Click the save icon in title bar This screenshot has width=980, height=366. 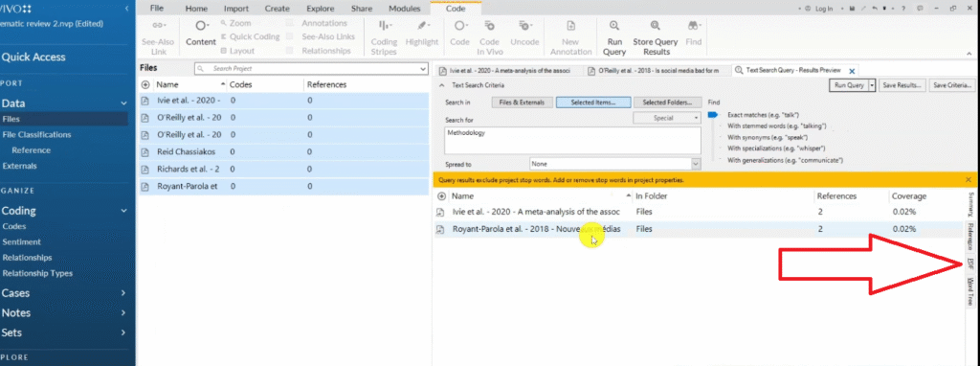click(x=852, y=9)
